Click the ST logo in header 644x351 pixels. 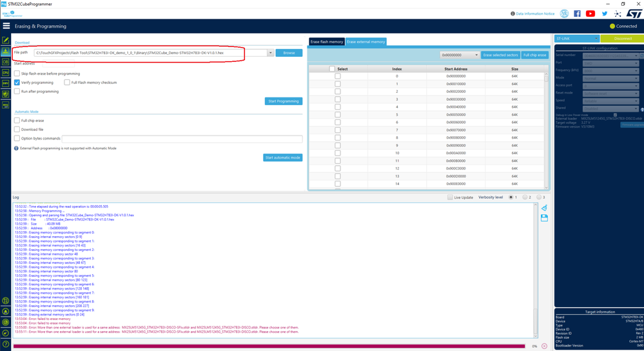[634, 14]
